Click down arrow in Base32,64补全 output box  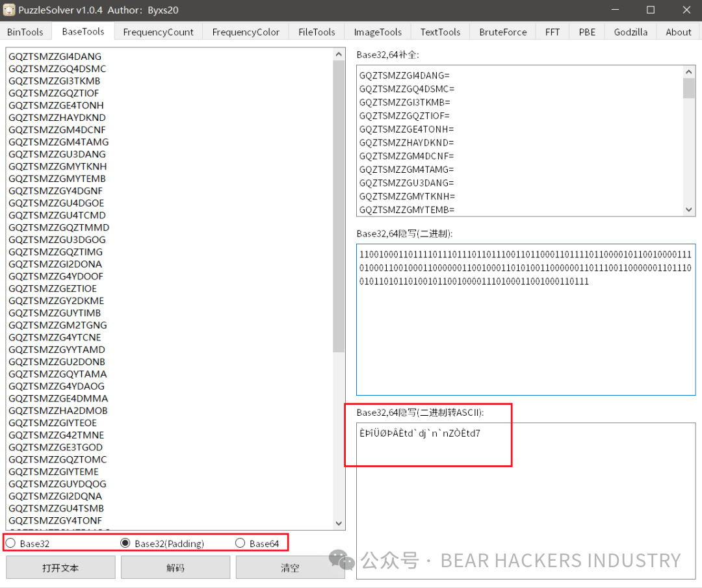click(x=689, y=209)
